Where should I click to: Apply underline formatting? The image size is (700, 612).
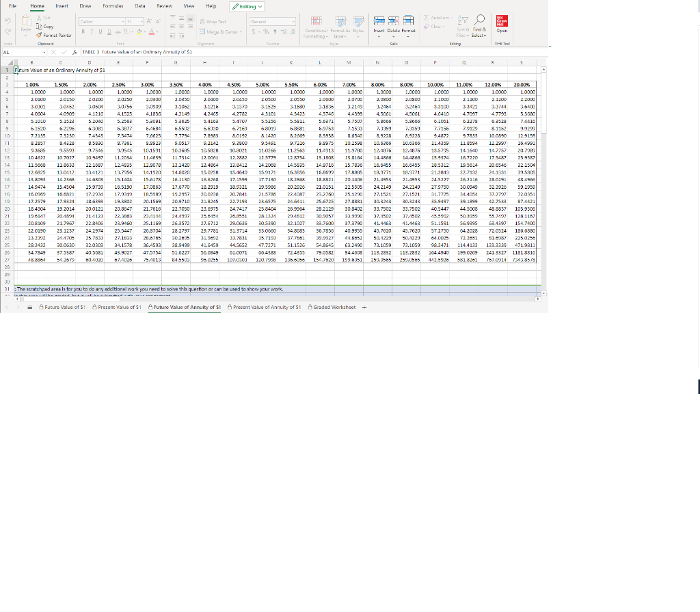pyautogui.click(x=100, y=31)
